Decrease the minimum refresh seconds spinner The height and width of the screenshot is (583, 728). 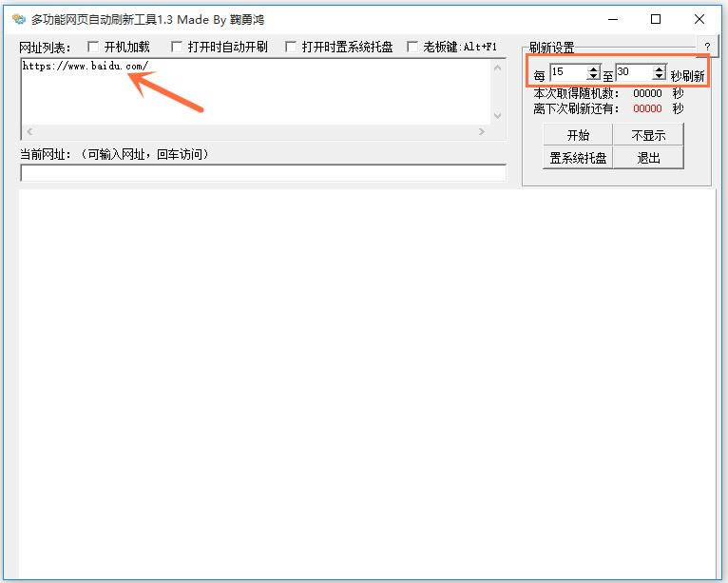pos(593,76)
